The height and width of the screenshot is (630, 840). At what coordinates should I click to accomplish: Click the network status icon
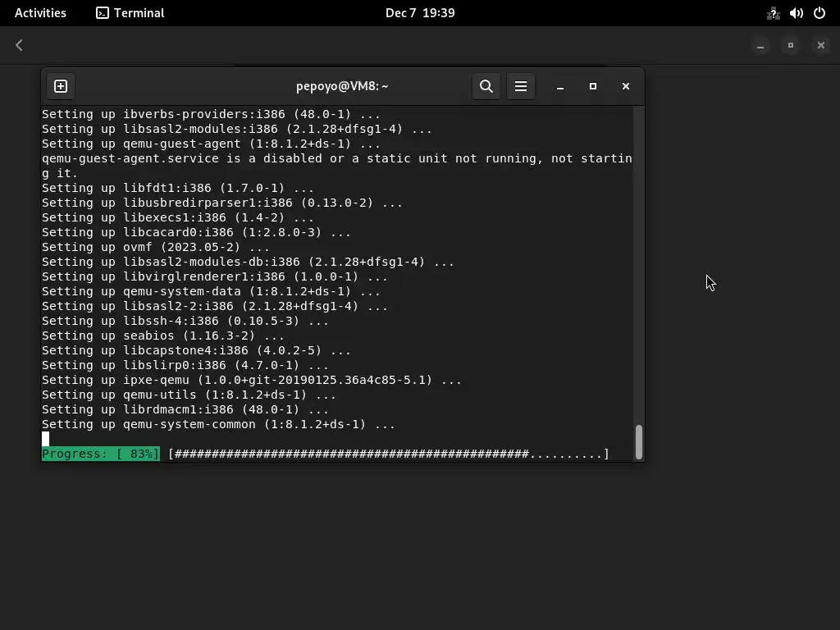click(773, 13)
